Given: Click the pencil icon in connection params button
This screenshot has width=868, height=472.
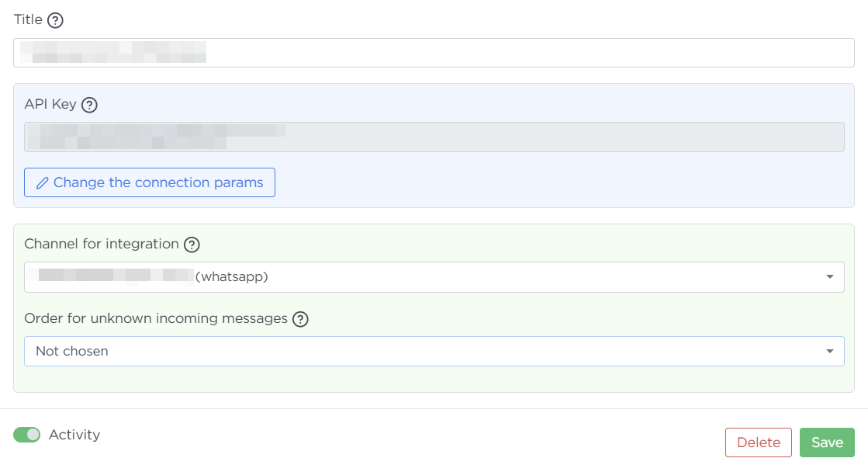Looking at the screenshot, I should click(x=43, y=183).
